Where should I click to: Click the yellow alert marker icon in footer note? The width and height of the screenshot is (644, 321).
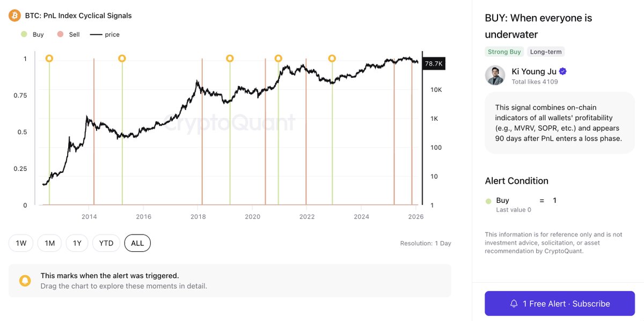click(x=25, y=280)
